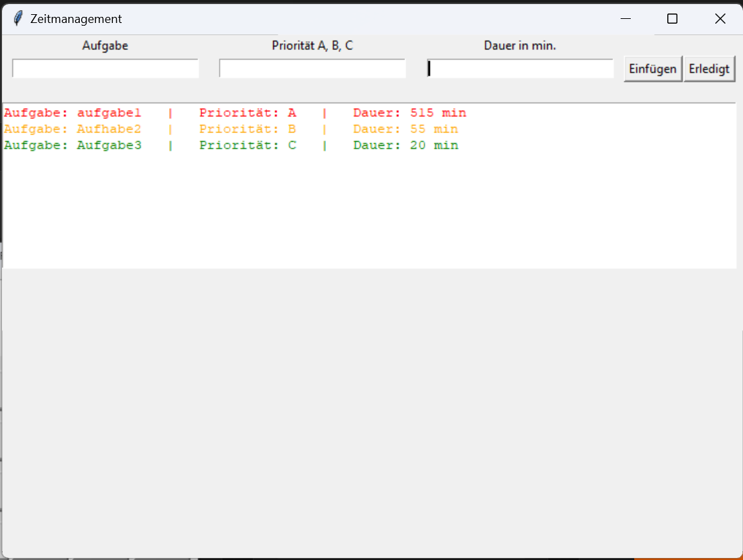Select the Dauer in min. entry box

tap(521, 68)
